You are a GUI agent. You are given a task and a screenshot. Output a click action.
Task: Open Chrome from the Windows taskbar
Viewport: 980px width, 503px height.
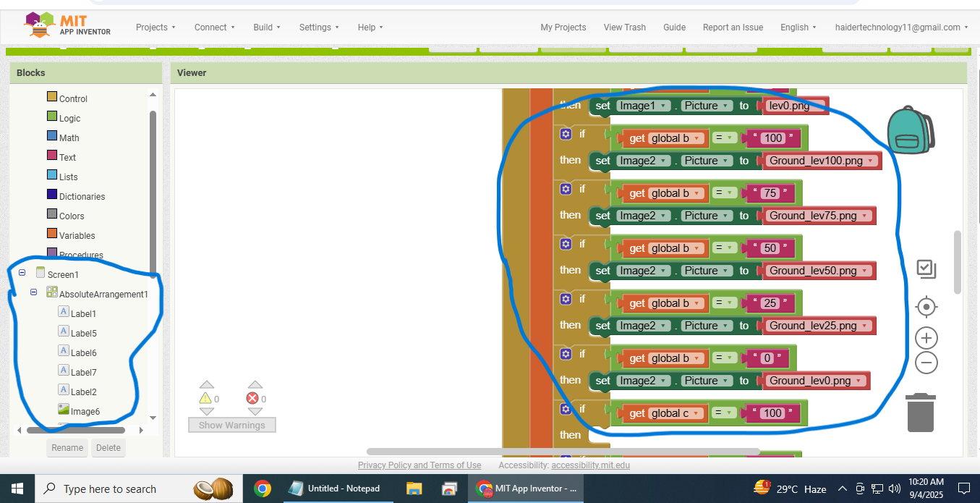tap(263, 489)
